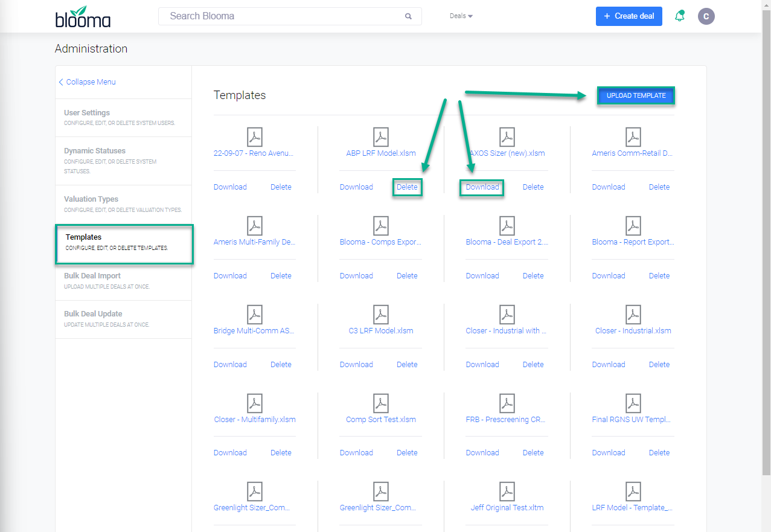This screenshot has height=532, width=771.
Task: Click file icon above FRB - Prescreening template
Action: [507, 403]
